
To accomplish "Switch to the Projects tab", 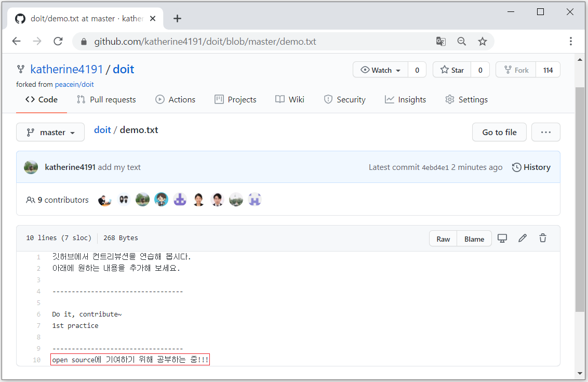I will [235, 100].
